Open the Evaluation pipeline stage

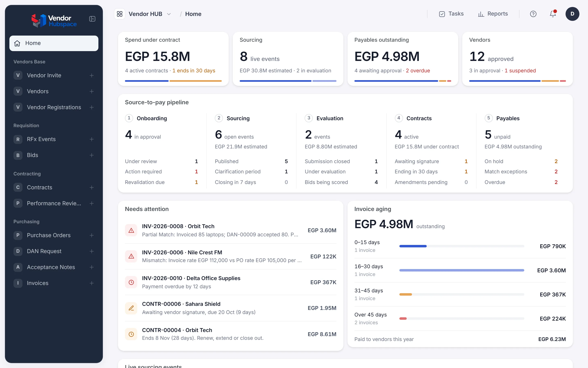[x=341, y=150]
